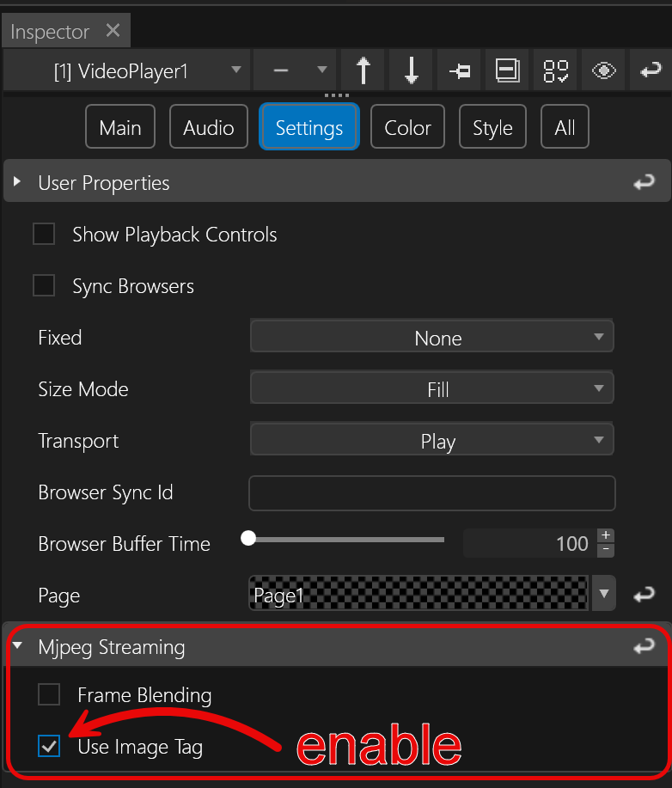This screenshot has width=672, height=788.
Task: Decrease Browser Buffer Time with minus stepper
Action: pos(606,550)
